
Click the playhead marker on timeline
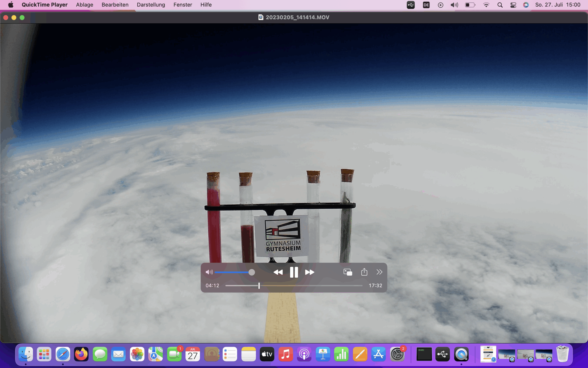(x=259, y=285)
